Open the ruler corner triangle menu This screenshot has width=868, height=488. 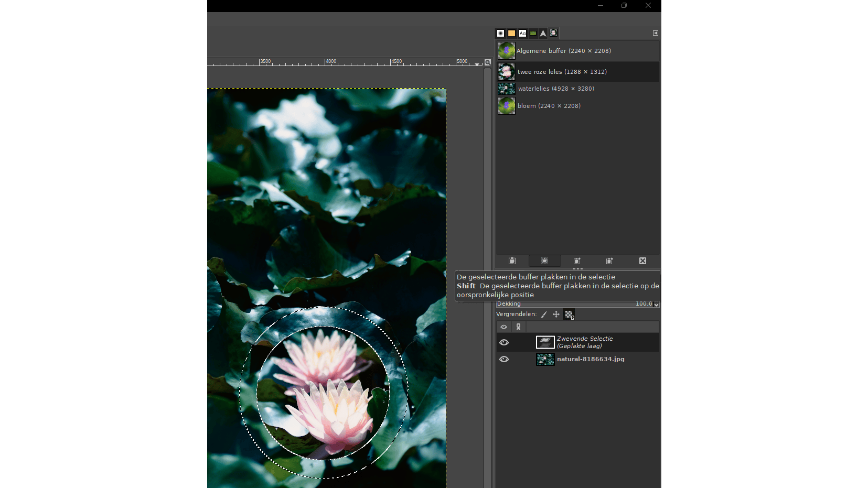(x=477, y=63)
